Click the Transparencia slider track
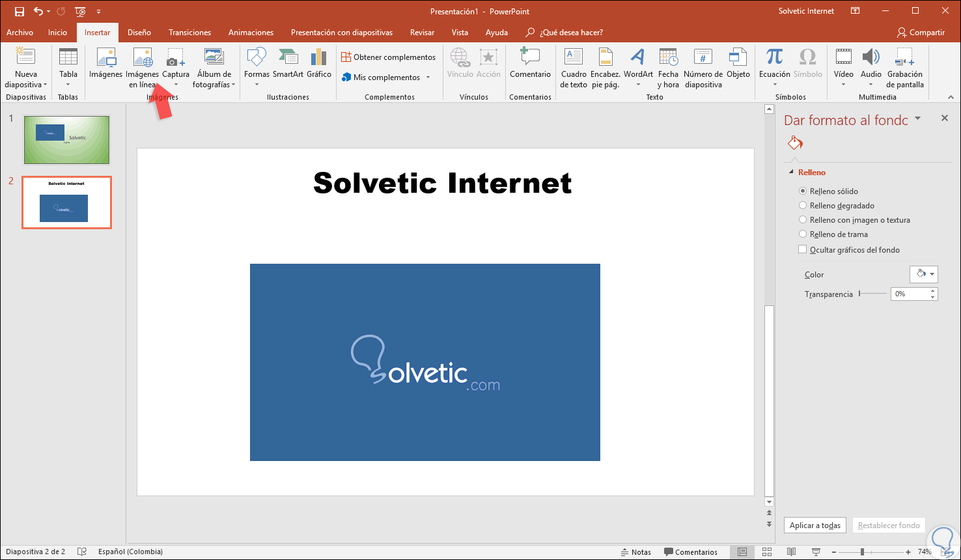 (x=872, y=294)
